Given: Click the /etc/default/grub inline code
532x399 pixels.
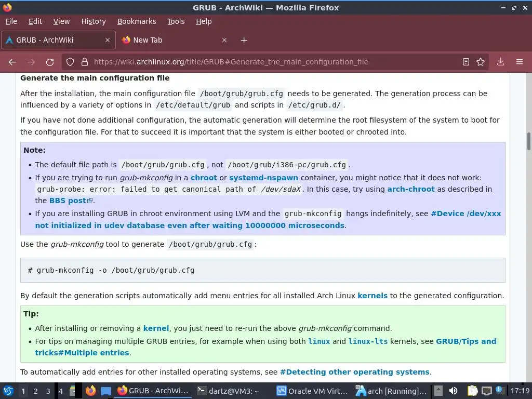Looking at the screenshot, I should click(193, 105).
